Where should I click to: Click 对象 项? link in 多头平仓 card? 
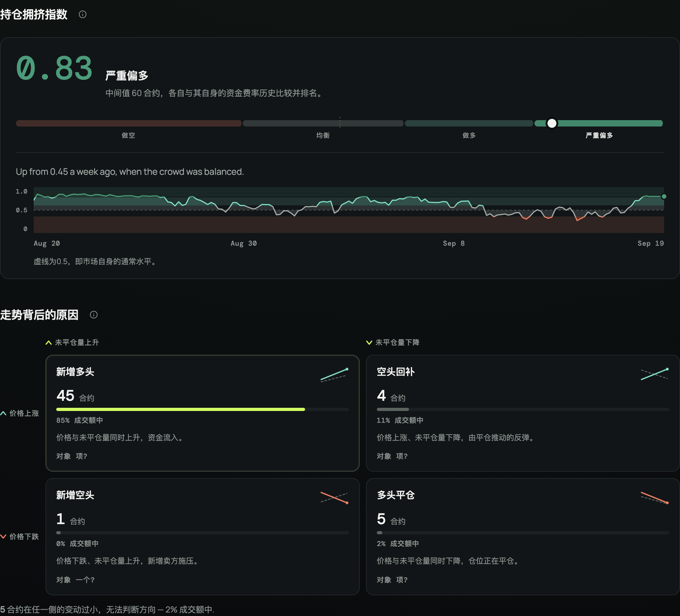tap(392, 580)
